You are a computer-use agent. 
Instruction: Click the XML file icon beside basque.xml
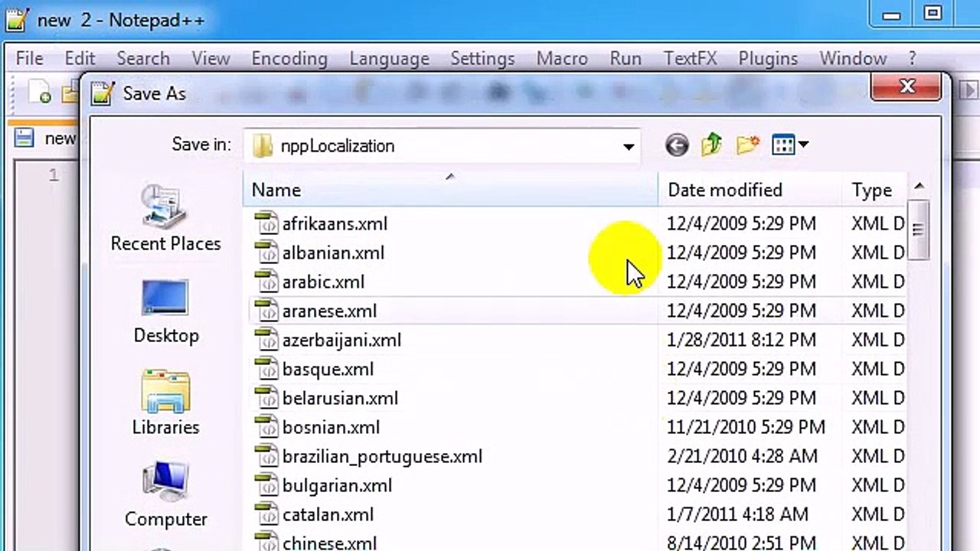tap(266, 368)
